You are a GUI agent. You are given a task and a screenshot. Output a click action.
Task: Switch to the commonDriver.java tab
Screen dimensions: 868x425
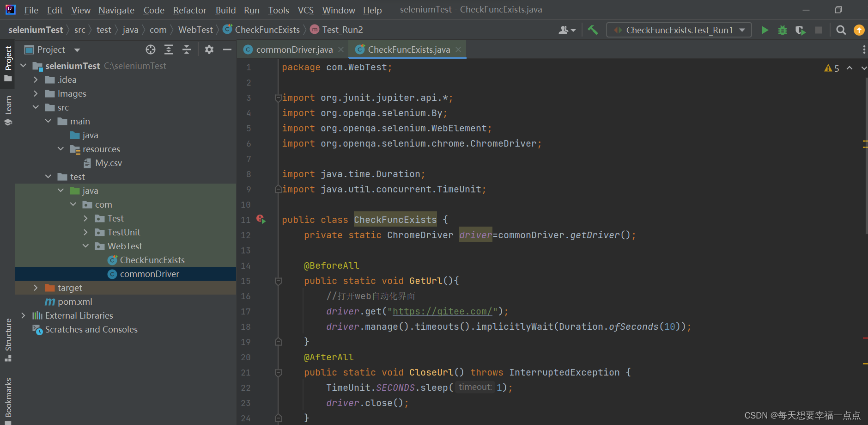pos(293,49)
